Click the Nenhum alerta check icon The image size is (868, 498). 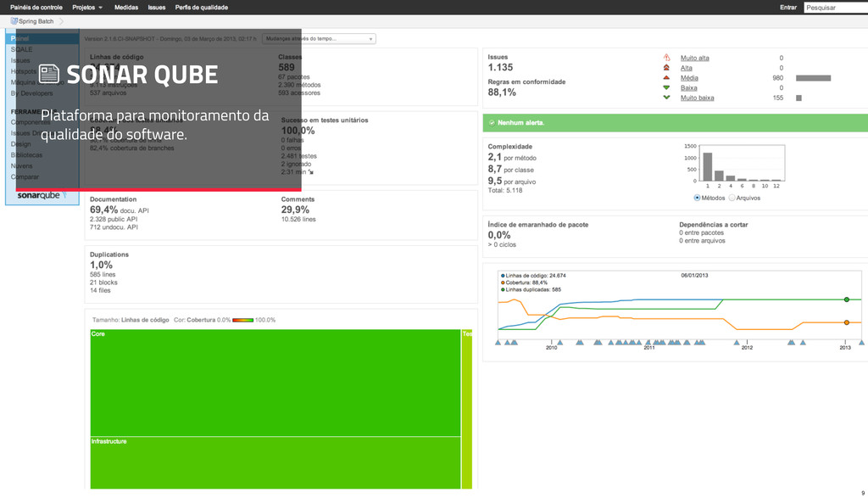pyautogui.click(x=492, y=122)
